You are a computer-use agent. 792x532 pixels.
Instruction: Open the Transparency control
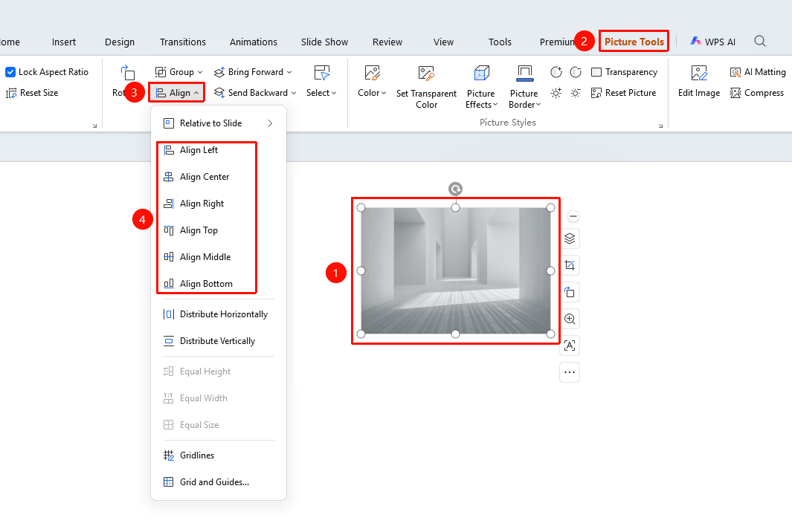click(625, 72)
